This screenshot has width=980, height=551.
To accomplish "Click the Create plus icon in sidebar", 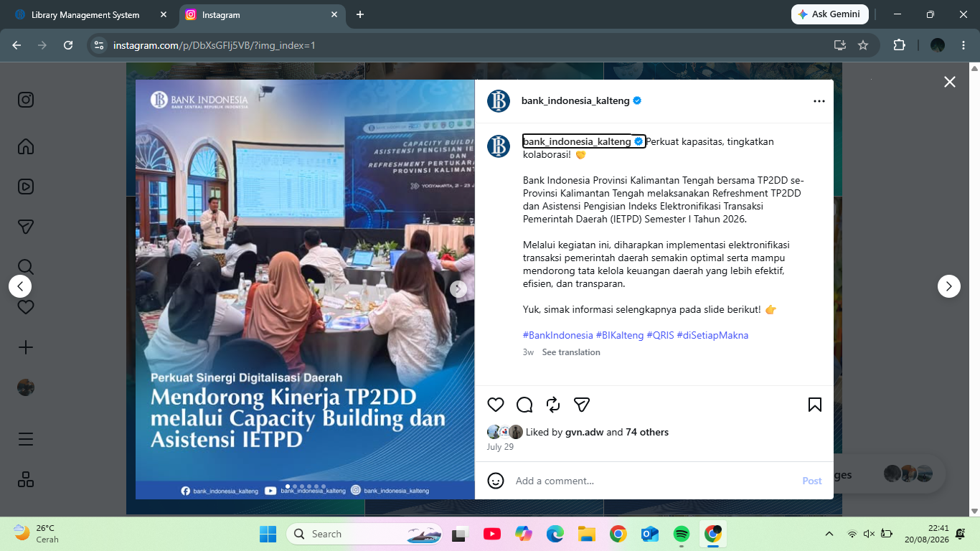I will pos(26,347).
